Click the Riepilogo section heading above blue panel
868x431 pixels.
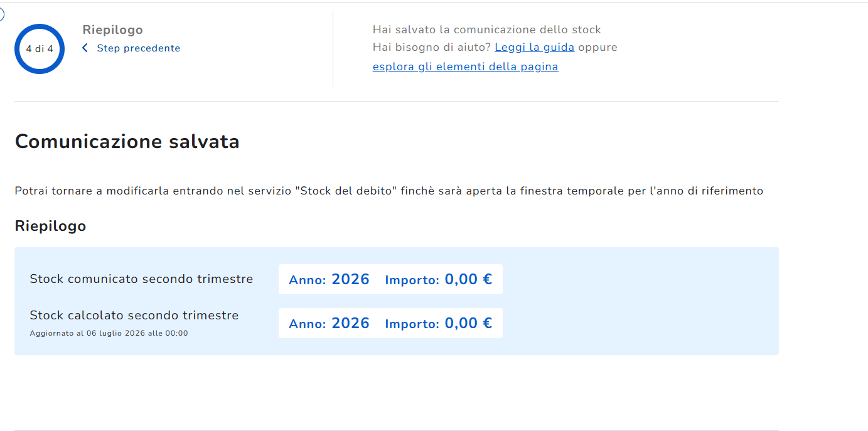point(50,226)
